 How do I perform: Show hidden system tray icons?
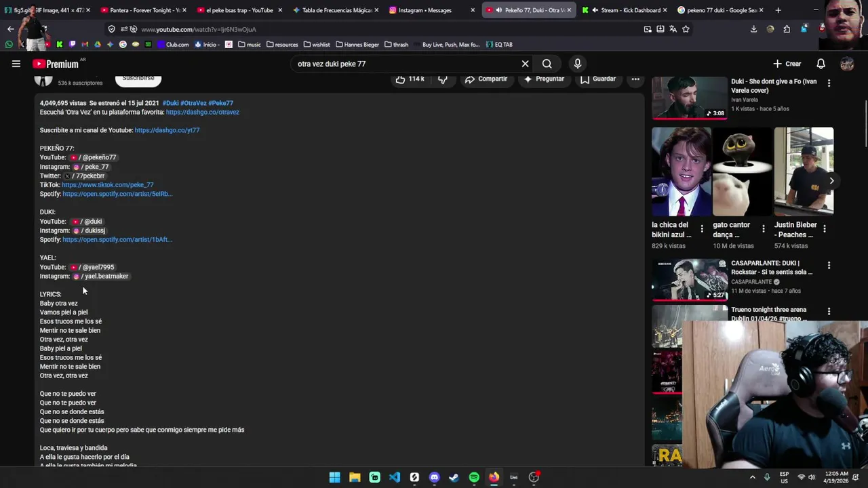click(752, 477)
